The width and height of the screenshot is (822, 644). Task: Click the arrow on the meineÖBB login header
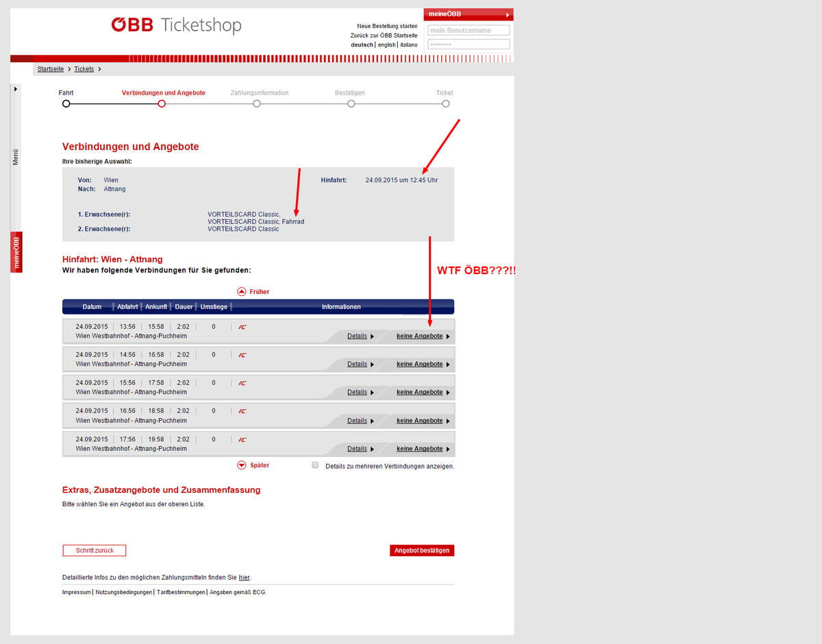coord(508,14)
